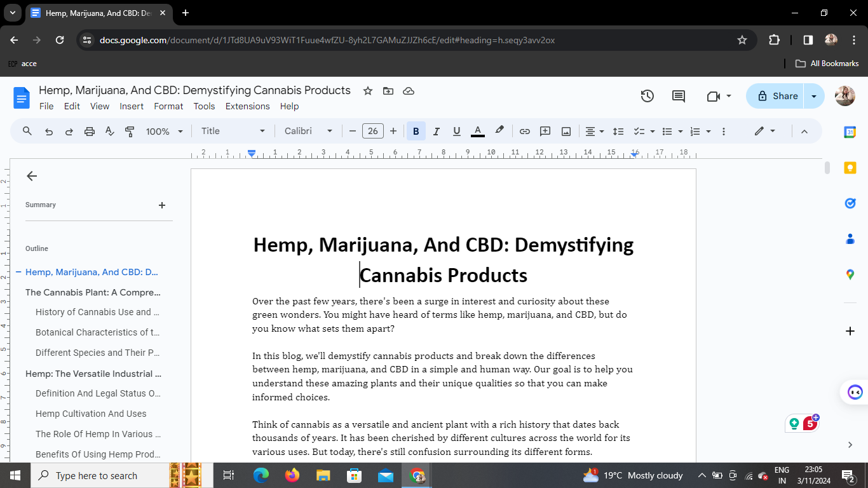The width and height of the screenshot is (868, 488).
Task: Click the Insert image icon
Action: [566, 132]
